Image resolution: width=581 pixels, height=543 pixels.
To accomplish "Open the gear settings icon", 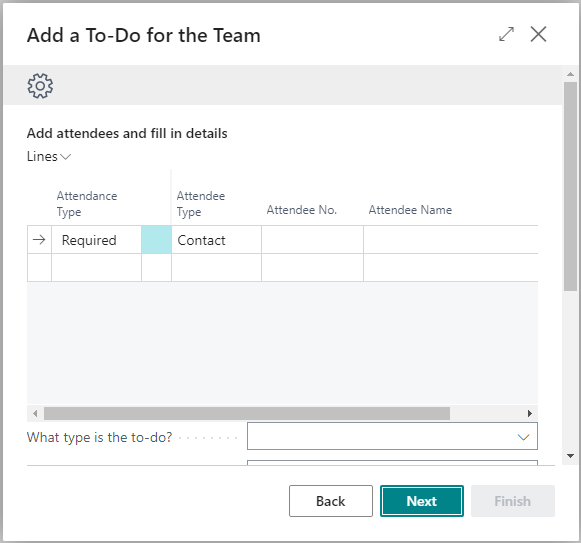I will [40, 86].
